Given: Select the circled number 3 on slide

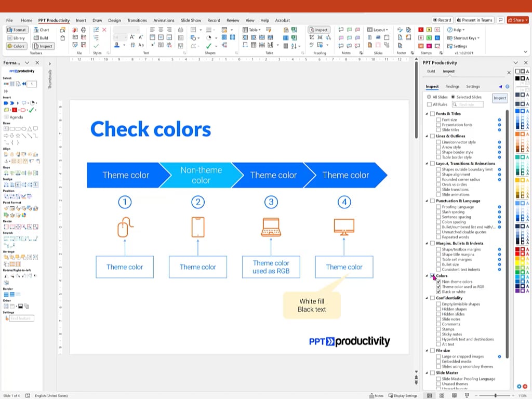Looking at the screenshot, I should pos(271,202).
